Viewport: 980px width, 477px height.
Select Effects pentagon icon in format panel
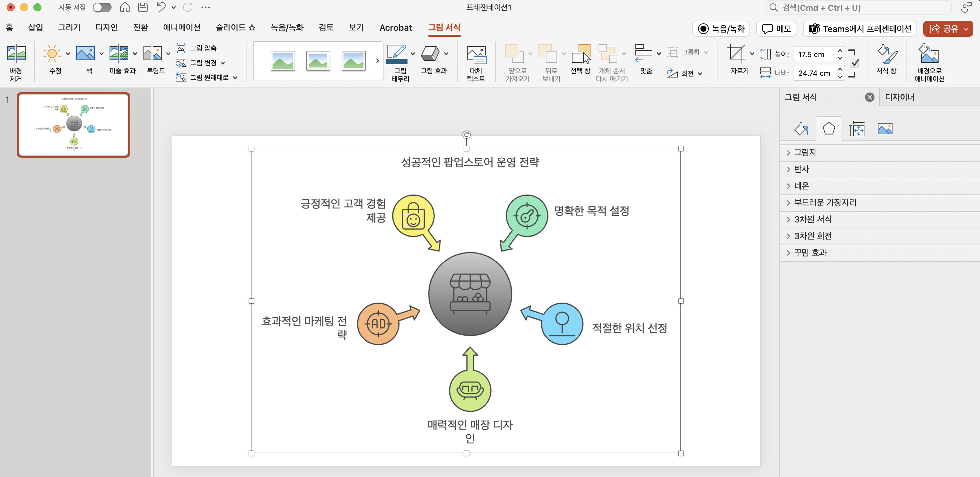(829, 129)
